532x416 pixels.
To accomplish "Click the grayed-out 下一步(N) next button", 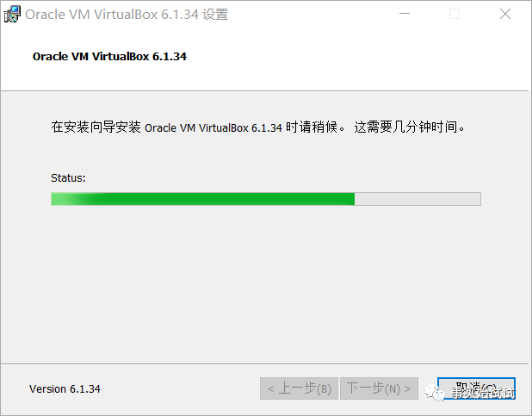I will [x=379, y=388].
